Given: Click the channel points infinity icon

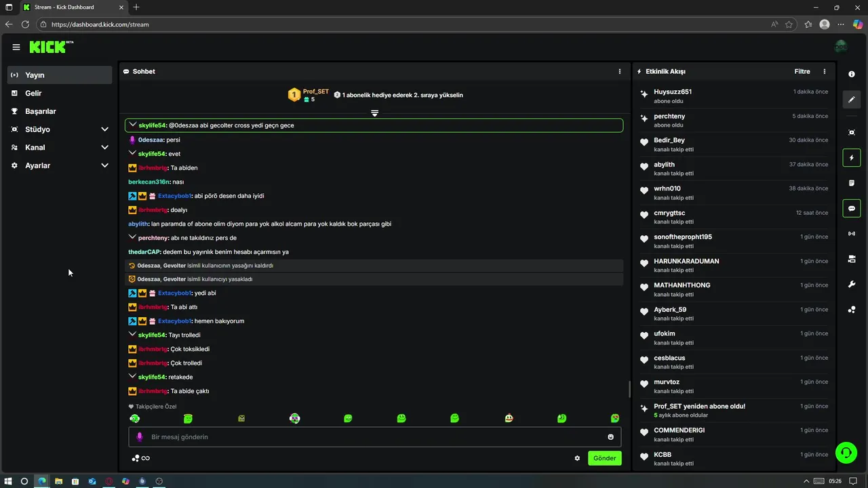Looking at the screenshot, I should click(x=145, y=458).
